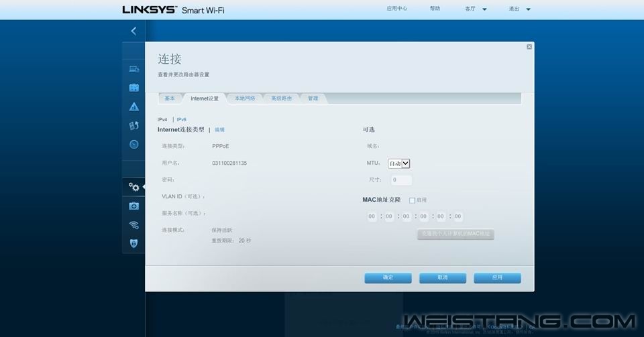Open Parental Controls warning-triangle icon
644x337 pixels.
pyautogui.click(x=133, y=107)
